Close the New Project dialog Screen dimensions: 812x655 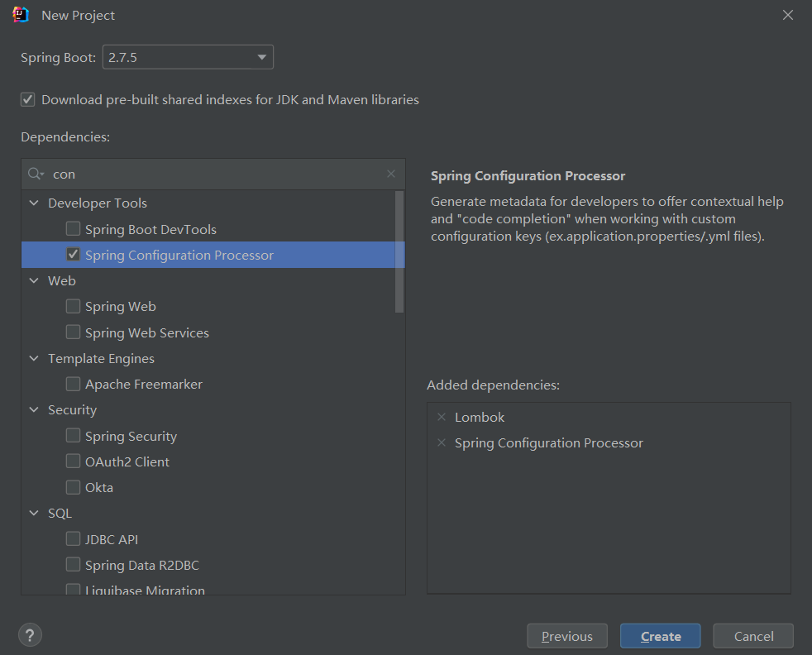[x=788, y=15]
